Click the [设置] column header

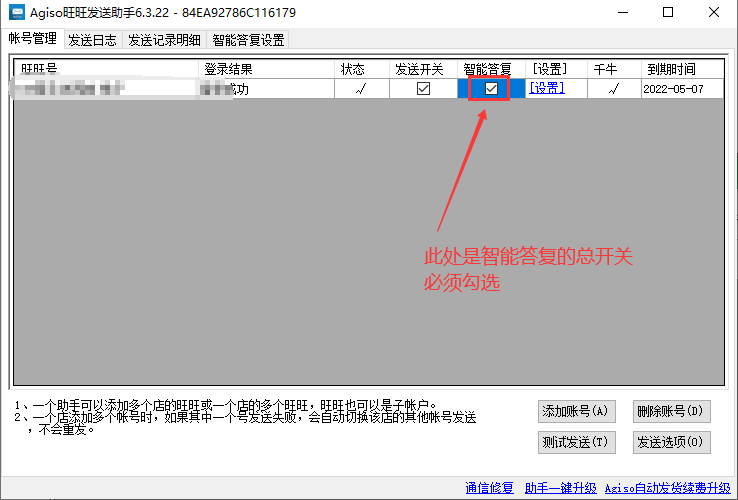click(x=556, y=69)
